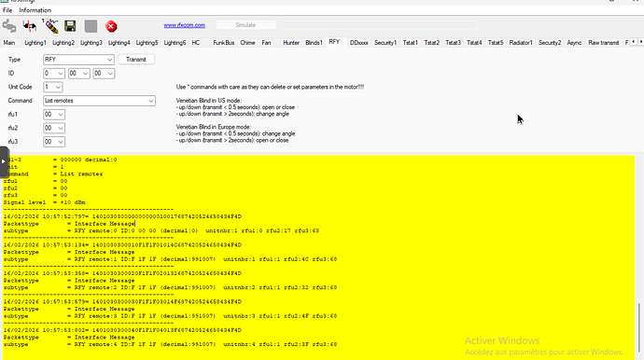Switch to the Security2 tab
Screen dimensions: 644x360
(x=550, y=43)
